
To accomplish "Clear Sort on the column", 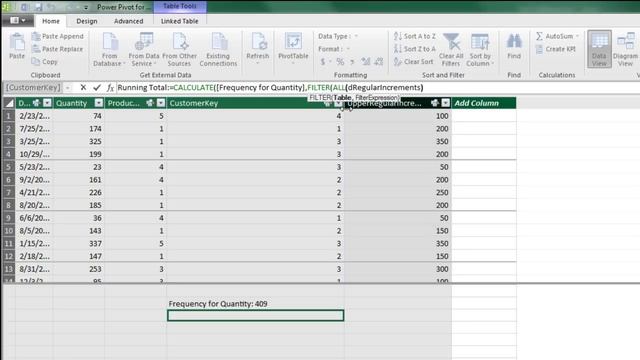I will [x=413, y=62].
